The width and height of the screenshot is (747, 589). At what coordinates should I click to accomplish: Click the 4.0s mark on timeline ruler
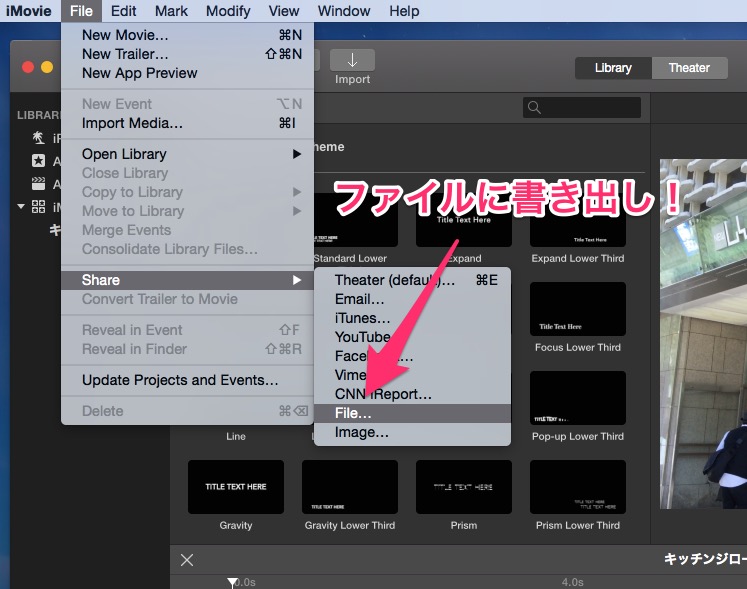(572, 582)
